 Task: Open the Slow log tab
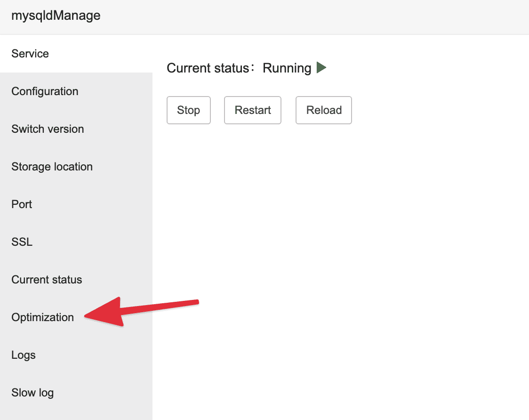32,393
